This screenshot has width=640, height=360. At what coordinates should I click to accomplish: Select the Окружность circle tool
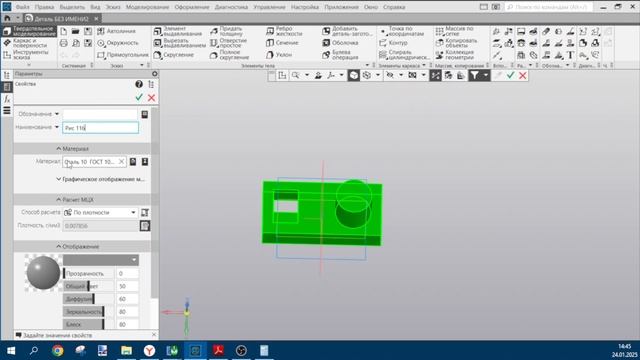click(118, 43)
